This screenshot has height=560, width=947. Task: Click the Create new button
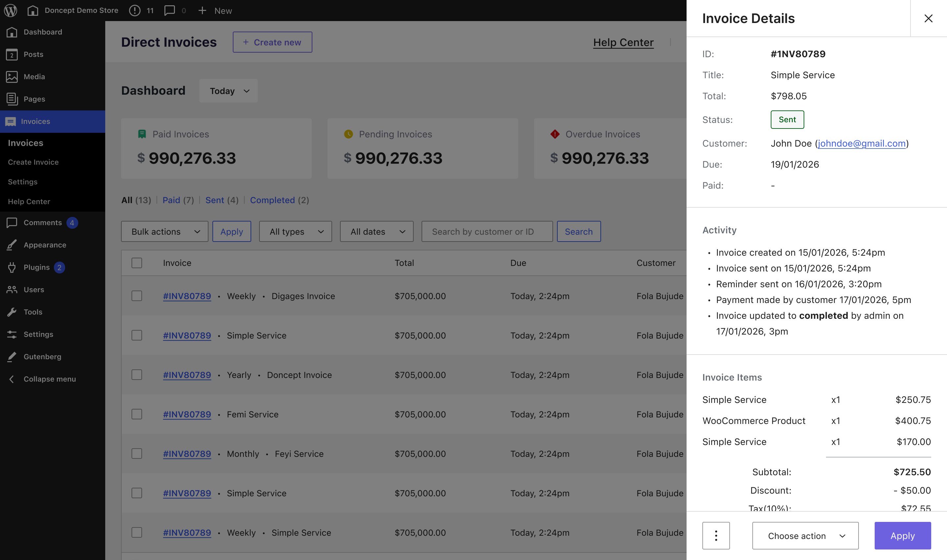tap(273, 42)
